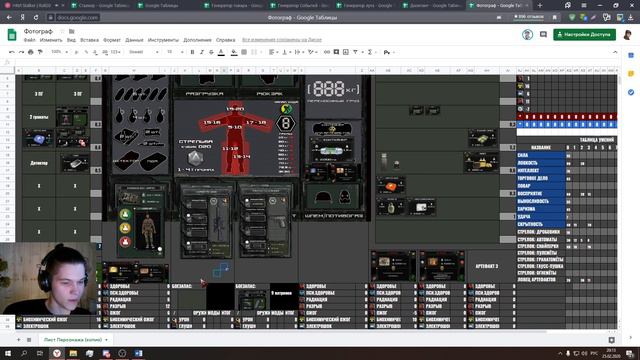640x360 pixels.
Task: Hide the menus with the collapse chevron
Action: (x=615, y=52)
